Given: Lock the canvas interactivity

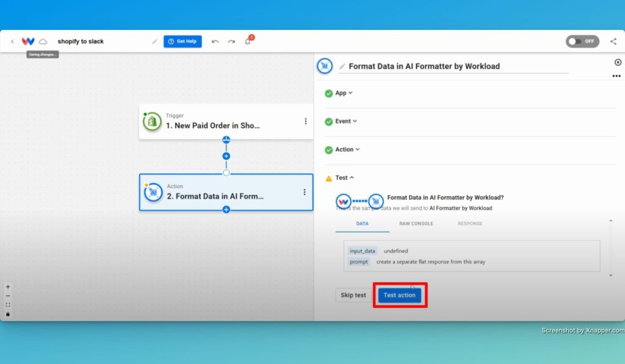Looking at the screenshot, I should pos(8,314).
